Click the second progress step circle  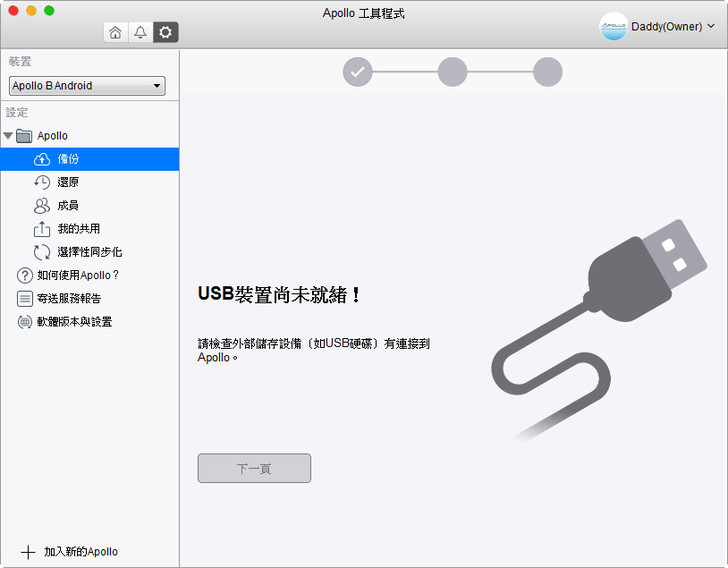[453, 72]
